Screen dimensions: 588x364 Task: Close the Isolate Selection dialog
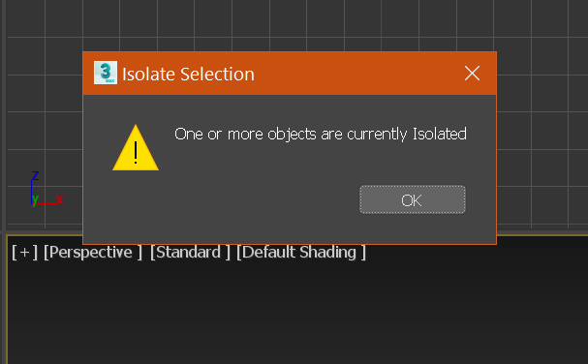(472, 74)
